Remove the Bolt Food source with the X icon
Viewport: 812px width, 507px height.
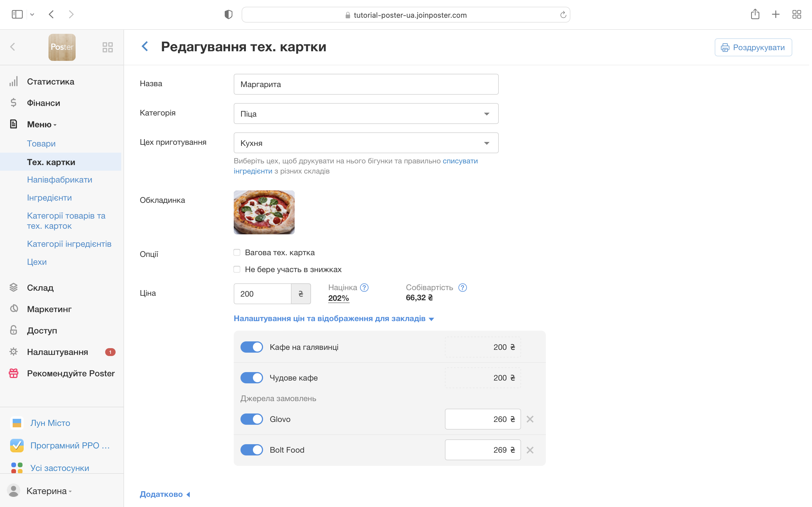tap(530, 450)
